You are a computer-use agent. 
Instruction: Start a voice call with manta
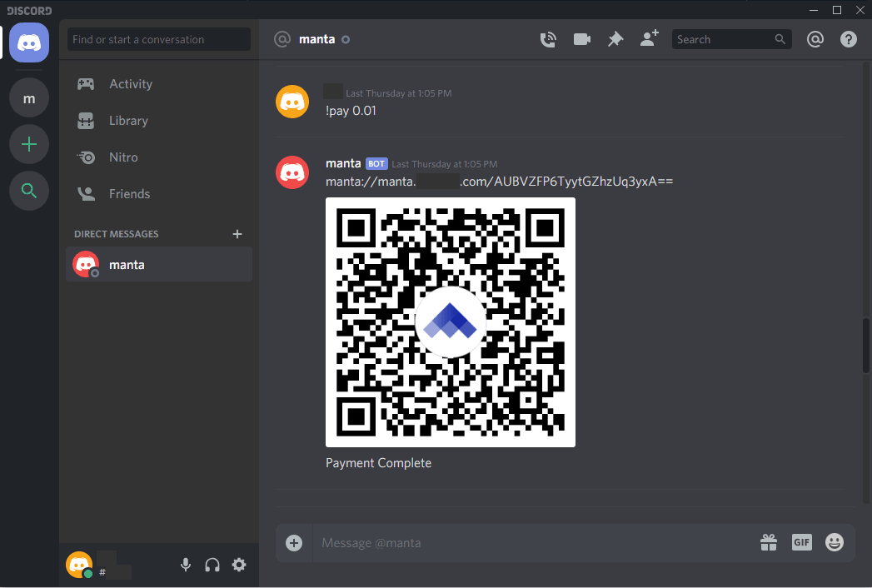[x=548, y=39]
